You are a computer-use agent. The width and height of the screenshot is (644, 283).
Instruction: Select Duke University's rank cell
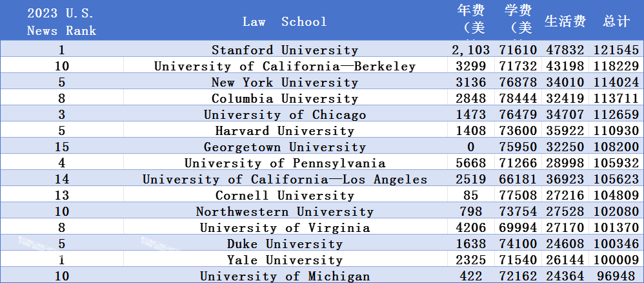(61, 244)
